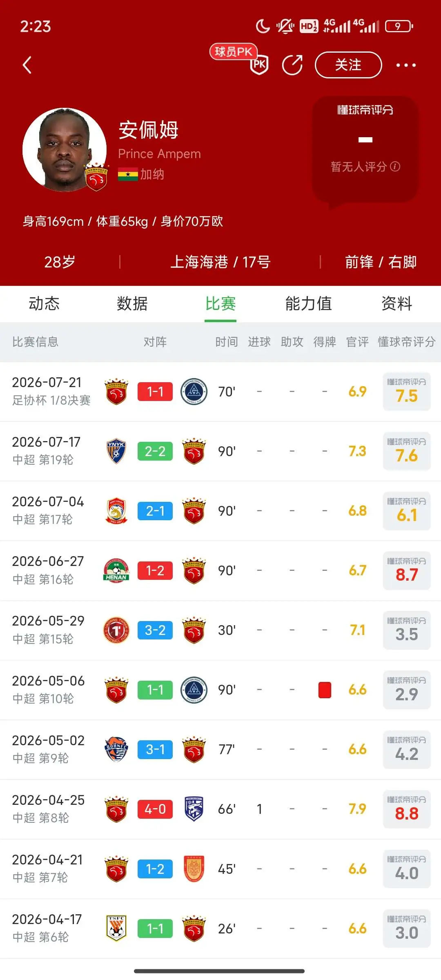Tap the info icon beside 暂无人评分

[x=395, y=166]
